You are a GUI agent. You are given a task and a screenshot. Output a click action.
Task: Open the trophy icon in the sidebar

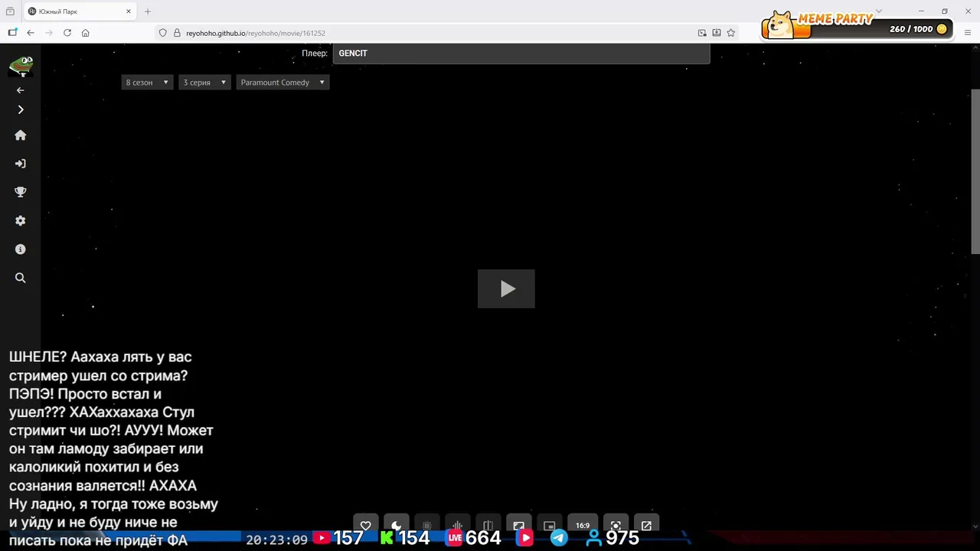21,192
